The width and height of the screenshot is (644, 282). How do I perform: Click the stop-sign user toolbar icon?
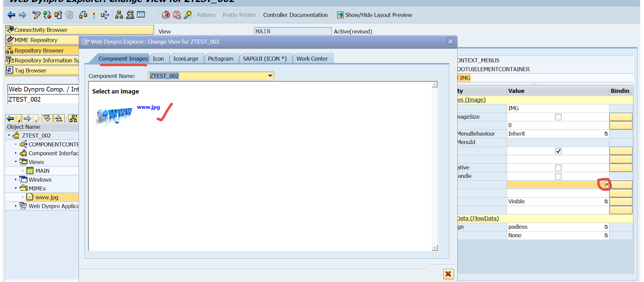click(x=177, y=15)
